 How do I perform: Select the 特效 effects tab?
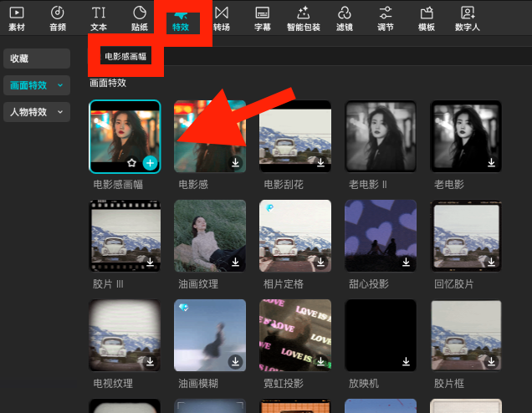[181, 23]
